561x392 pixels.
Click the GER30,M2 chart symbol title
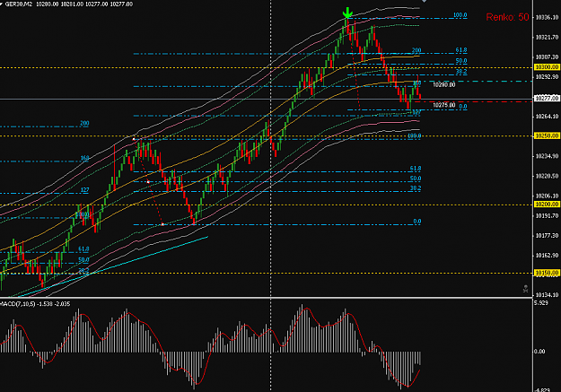click(x=19, y=4)
